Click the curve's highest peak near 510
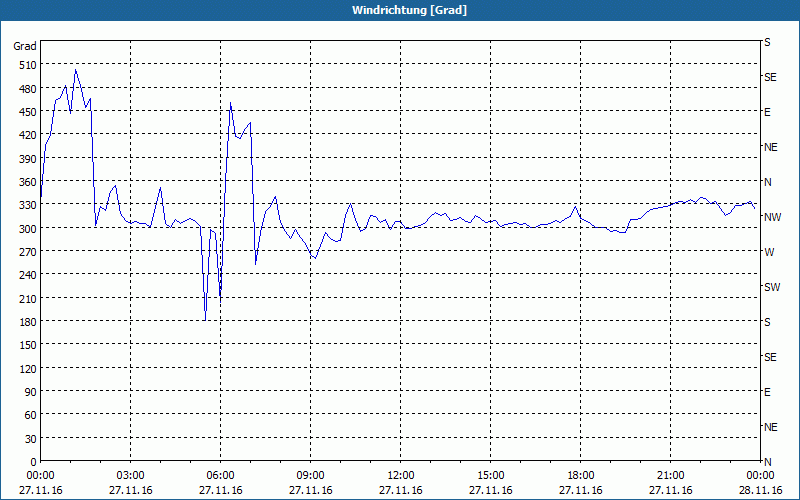800x500 pixels. (76, 70)
